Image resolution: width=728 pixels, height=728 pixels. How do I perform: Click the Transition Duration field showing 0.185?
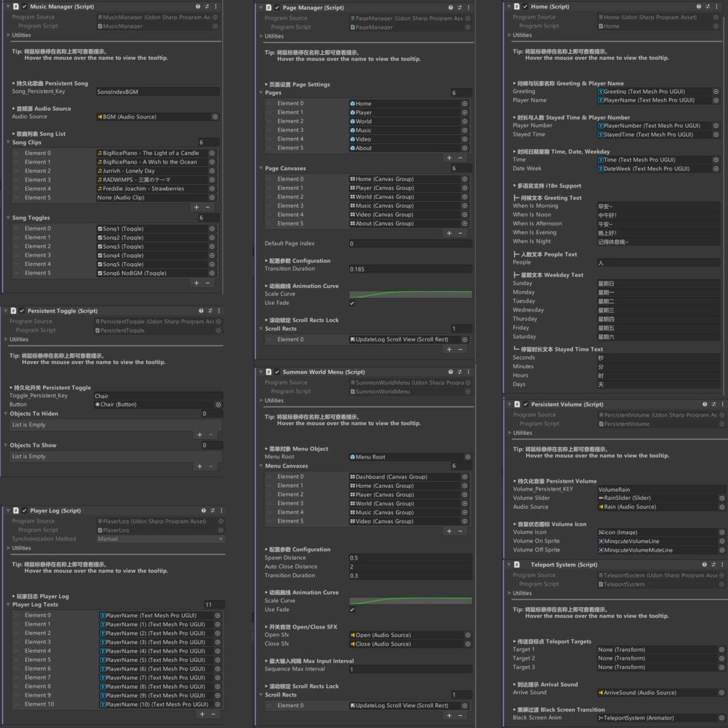(410, 269)
